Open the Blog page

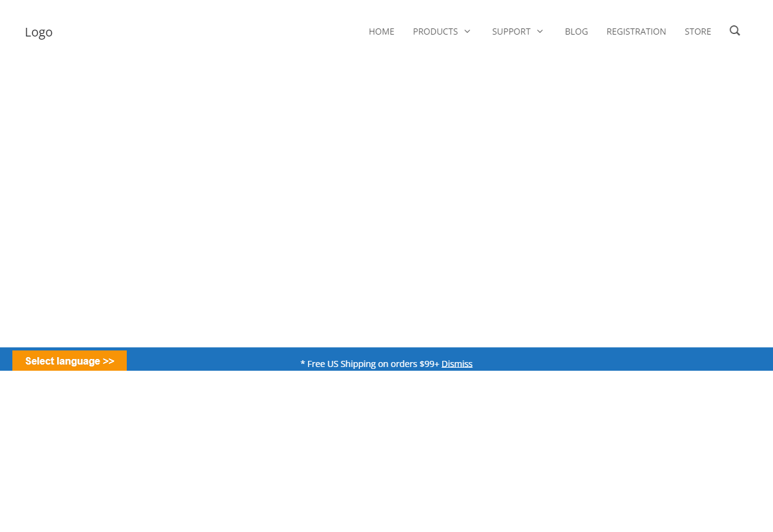point(576,32)
